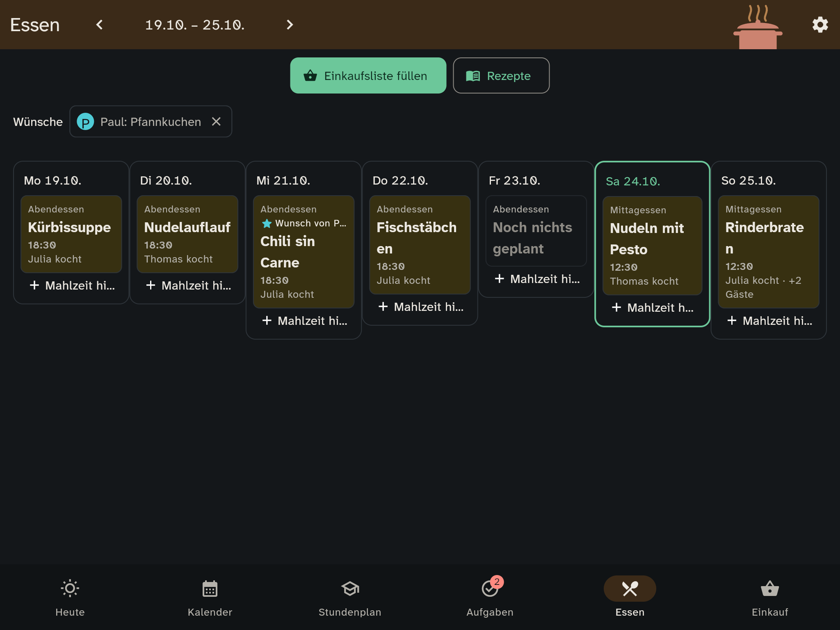Image resolution: width=840 pixels, height=630 pixels.
Task: Add a meal on Mi 21.10.
Action: (304, 321)
